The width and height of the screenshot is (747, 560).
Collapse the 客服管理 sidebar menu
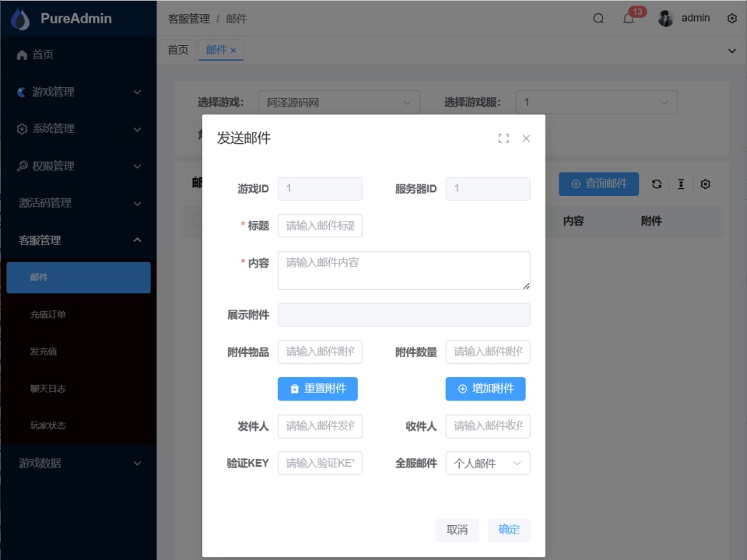(x=78, y=240)
